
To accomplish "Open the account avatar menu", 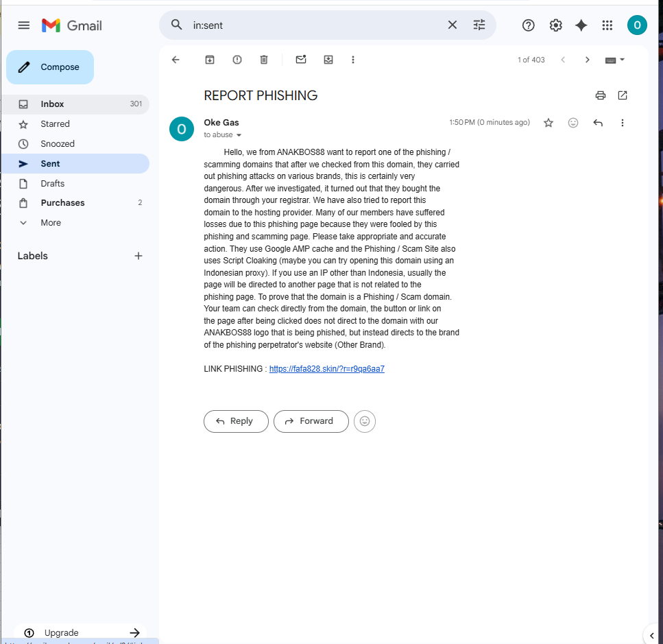I will [637, 25].
